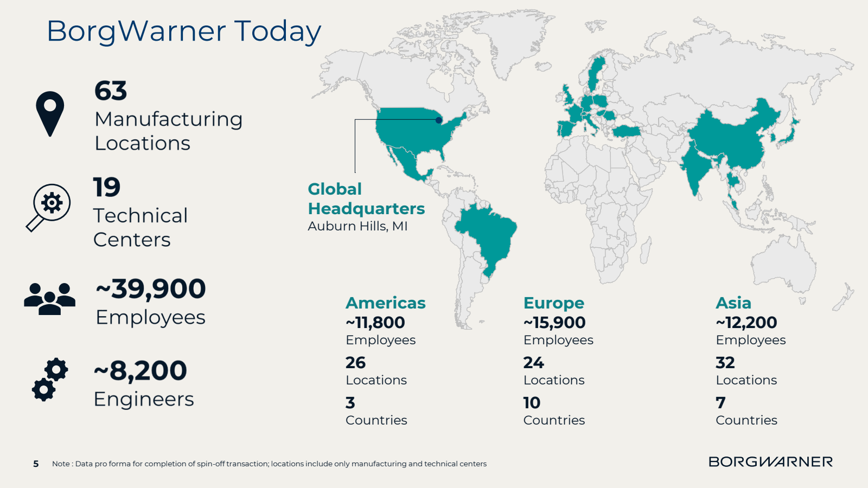Click the engineers double gear icon
Image resolution: width=868 pixels, height=488 pixels.
pos(50,380)
